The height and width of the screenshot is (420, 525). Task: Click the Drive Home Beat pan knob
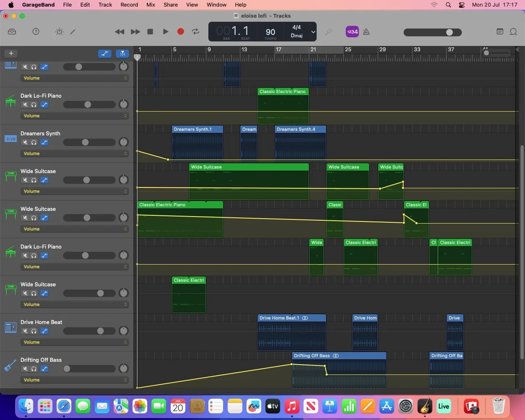(123, 331)
